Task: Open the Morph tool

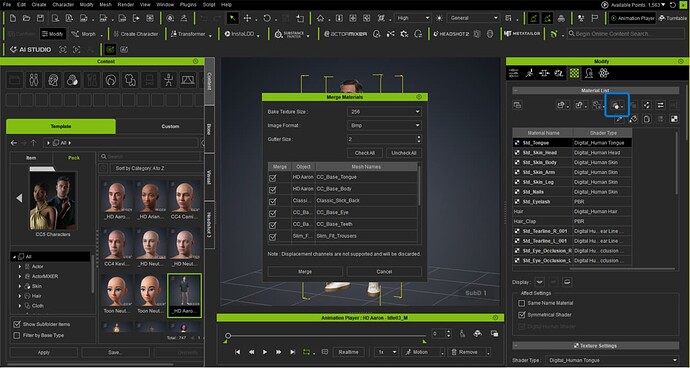Action: 84,34
